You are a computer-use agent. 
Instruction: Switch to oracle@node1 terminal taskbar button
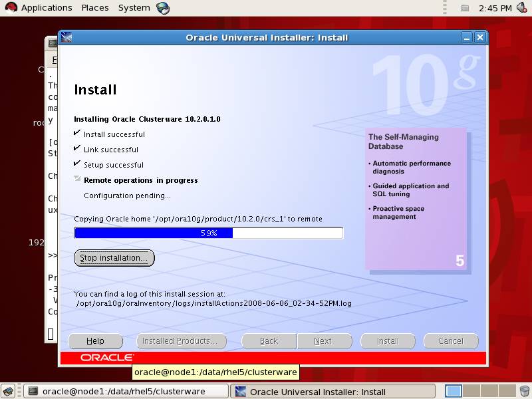[126, 392]
